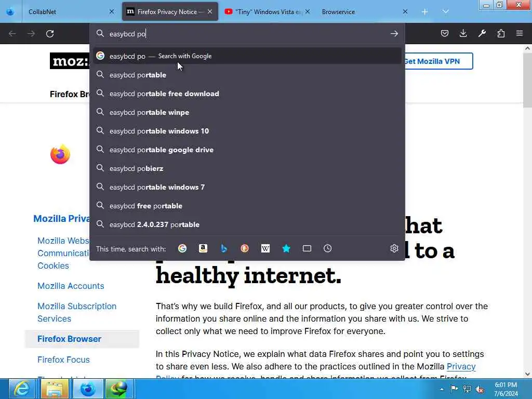The width and height of the screenshot is (532, 399).
Task: Select 'easybcd po — Search with Google' row
Action: pos(247,56)
